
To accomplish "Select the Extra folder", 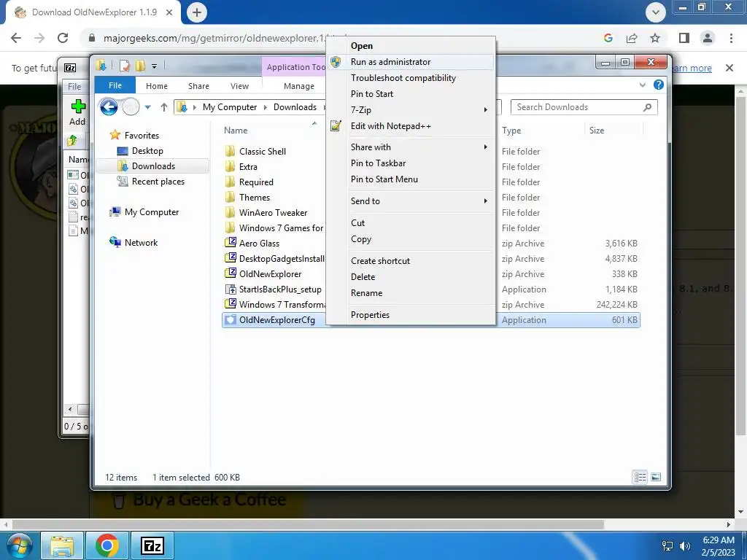I will pyautogui.click(x=248, y=167).
